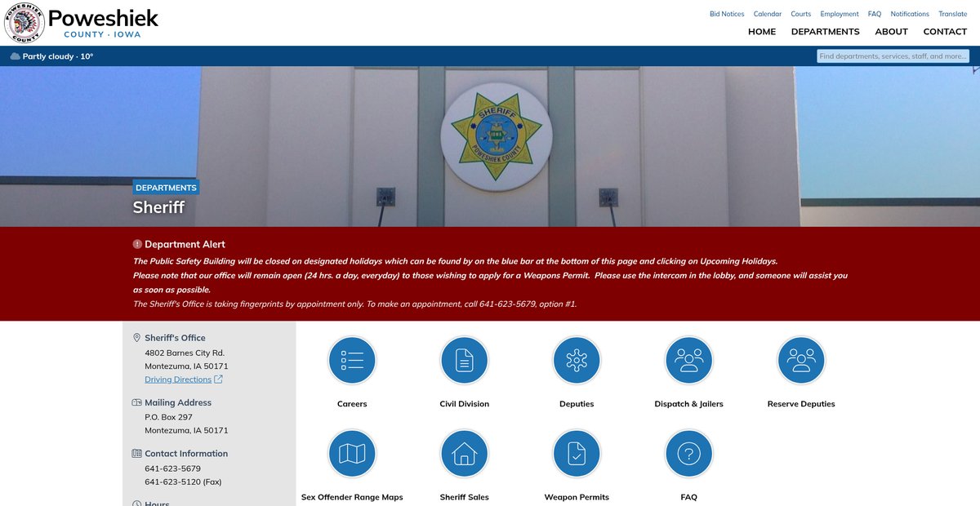Image resolution: width=980 pixels, height=506 pixels.
Task: Click the Contact Information heading
Action: tap(186, 454)
